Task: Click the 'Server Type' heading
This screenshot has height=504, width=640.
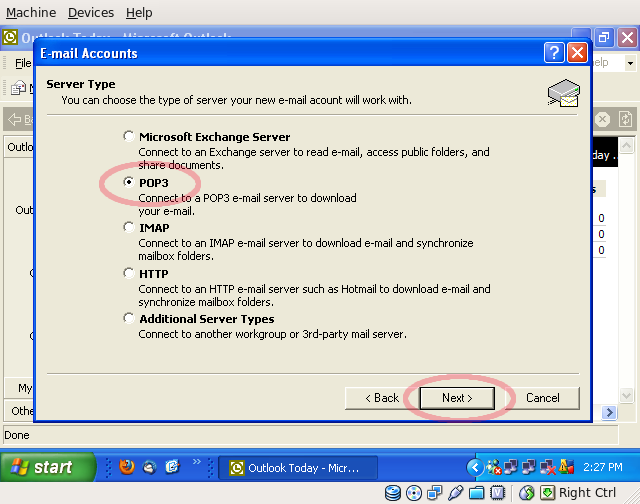Action: tap(81, 84)
